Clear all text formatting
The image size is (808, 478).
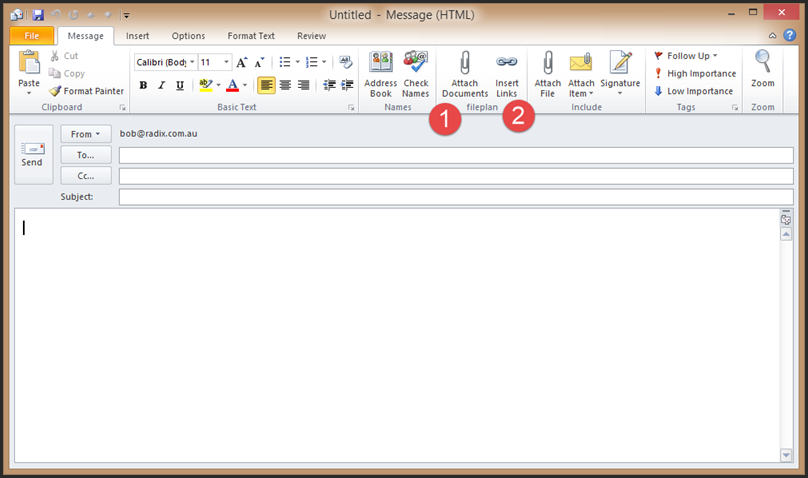coord(346,62)
